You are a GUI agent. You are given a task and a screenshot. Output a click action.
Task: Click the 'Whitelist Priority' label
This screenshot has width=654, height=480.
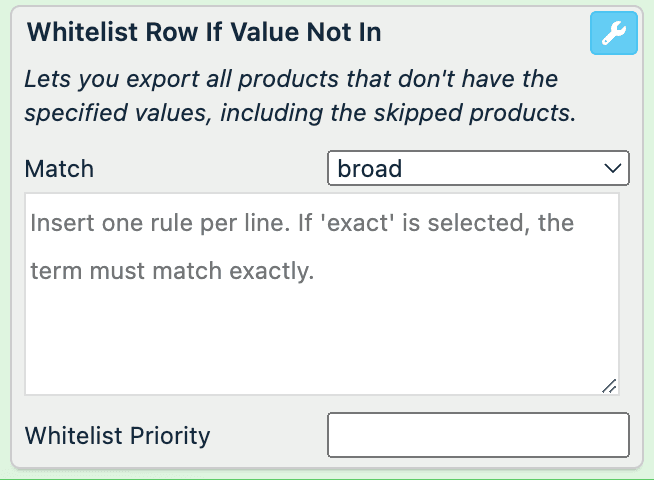[x=117, y=436]
